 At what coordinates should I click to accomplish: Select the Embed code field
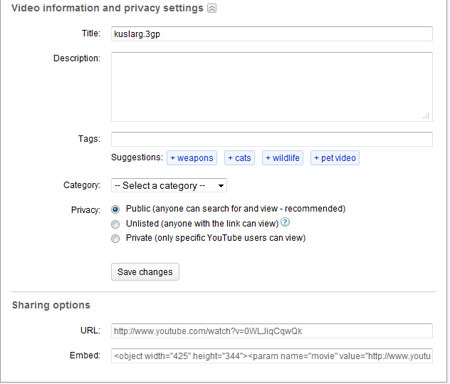pos(272,356)
